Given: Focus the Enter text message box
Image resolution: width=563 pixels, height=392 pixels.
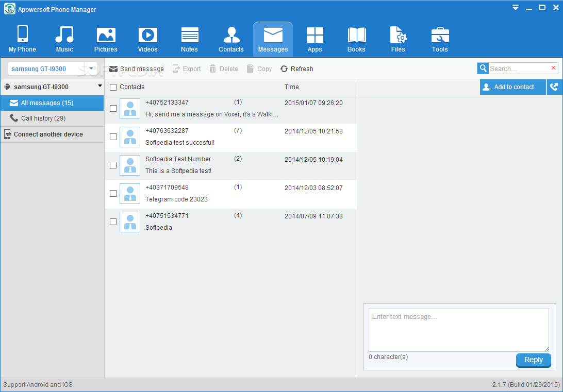Looking at the screenshot, I should (x=458, y=330).
